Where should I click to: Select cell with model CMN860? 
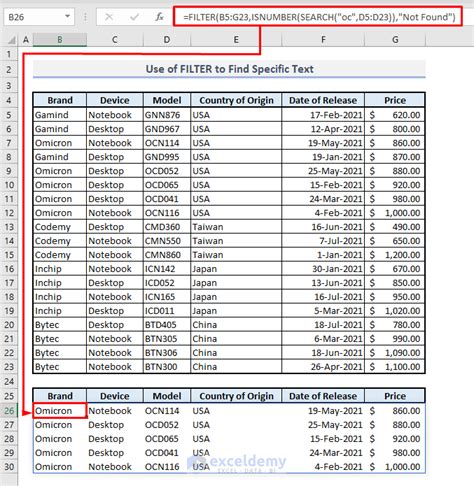point(167,255)
